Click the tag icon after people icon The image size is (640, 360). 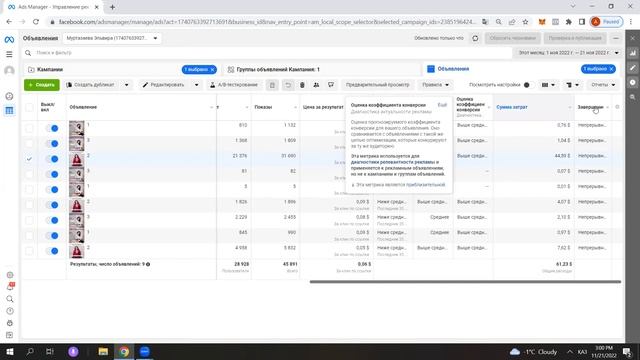tap(331, 85)
